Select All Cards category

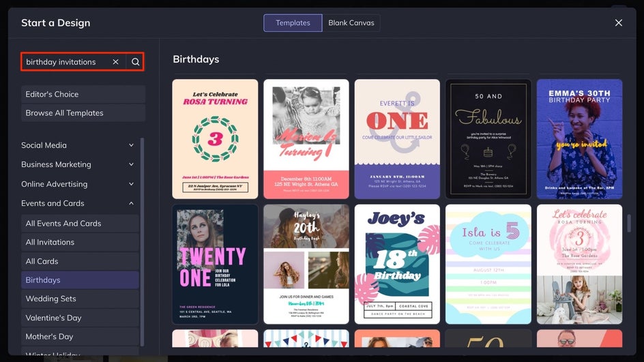[x=80, y=261]
